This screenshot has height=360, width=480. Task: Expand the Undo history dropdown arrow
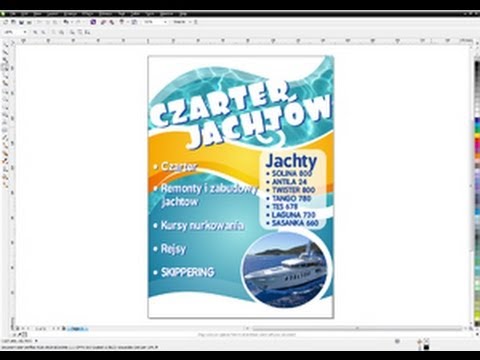click(x=72, y=22)
